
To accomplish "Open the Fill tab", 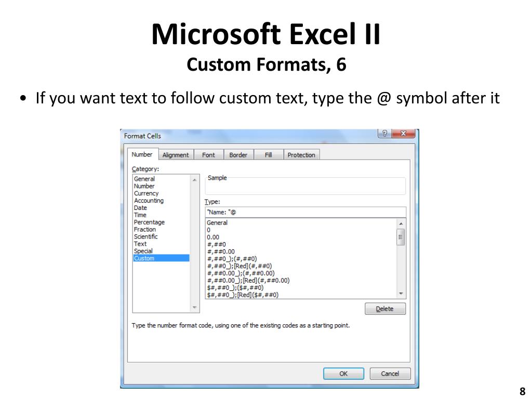I will point(269,155).
